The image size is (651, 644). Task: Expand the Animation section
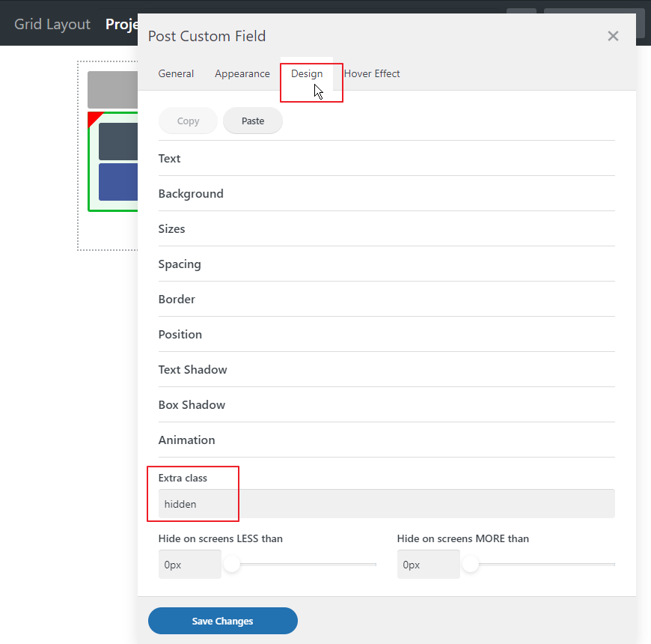(x=387, y=440)
